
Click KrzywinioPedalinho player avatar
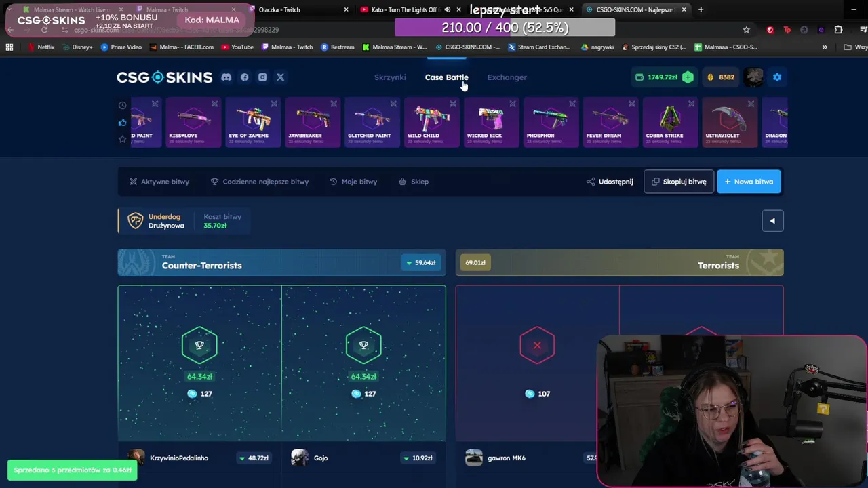click(x=136, y=458)
